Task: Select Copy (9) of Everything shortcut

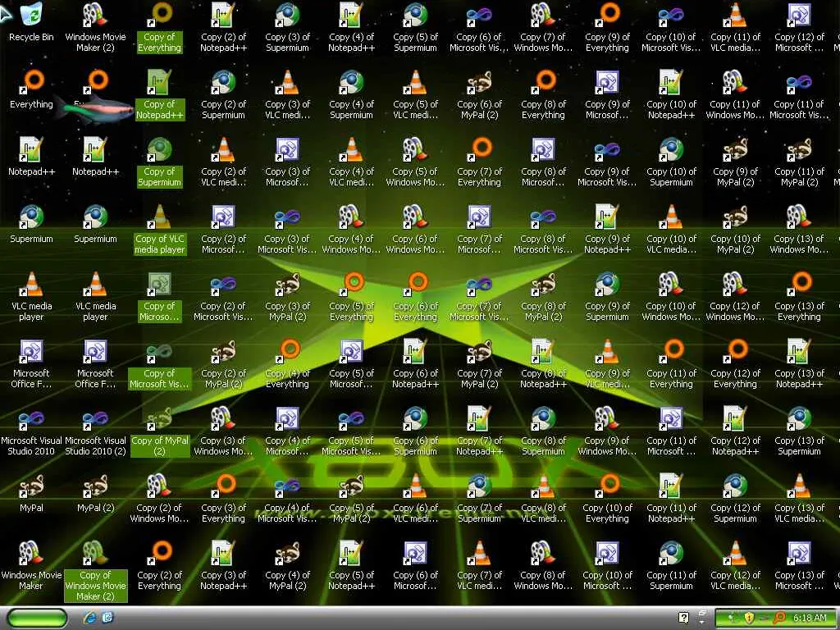Action: click(608, 27)
